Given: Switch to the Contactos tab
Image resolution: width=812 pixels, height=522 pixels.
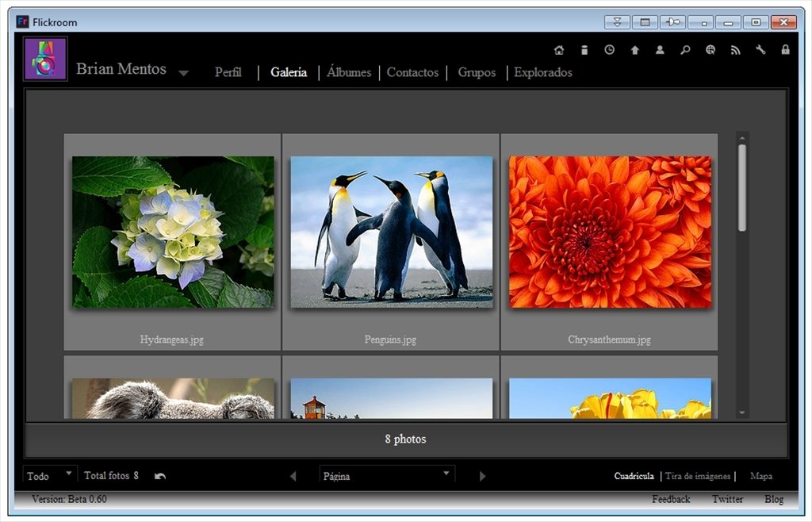Looking at the screenshot, I should [x=412, y=72].
